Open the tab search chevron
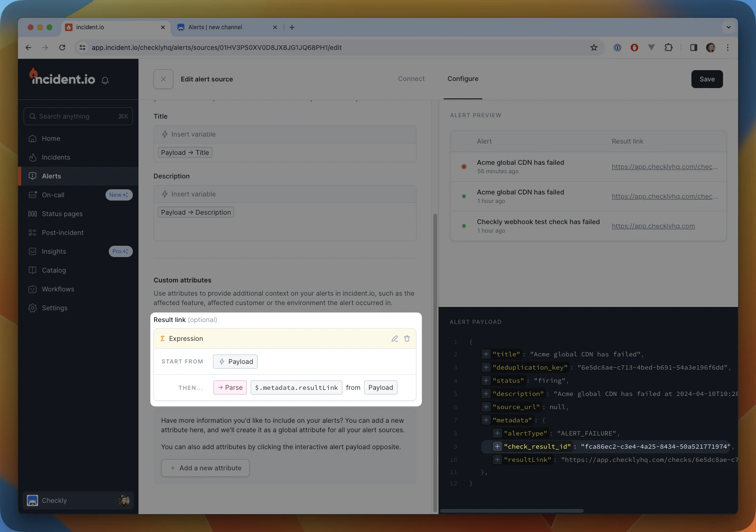Image resolution: width=756 pixels, height=532 pixels. (728, 27)
